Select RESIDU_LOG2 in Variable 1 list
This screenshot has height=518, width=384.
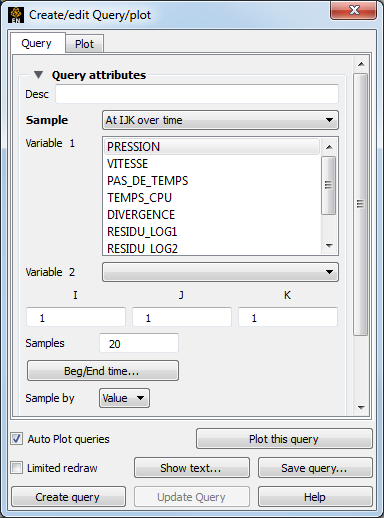pyautogui.click(x=212, y=248)
